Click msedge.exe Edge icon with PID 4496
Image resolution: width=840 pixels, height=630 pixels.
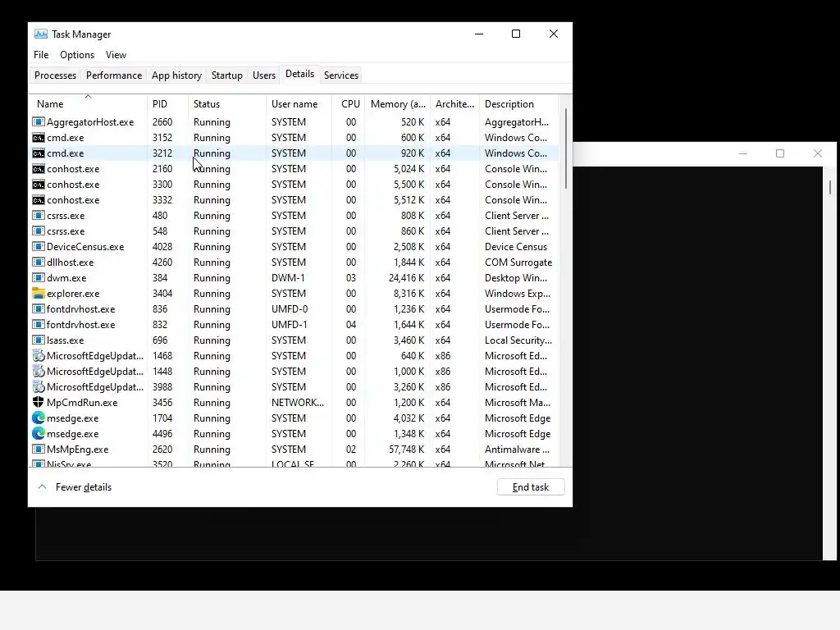[38, 433]
